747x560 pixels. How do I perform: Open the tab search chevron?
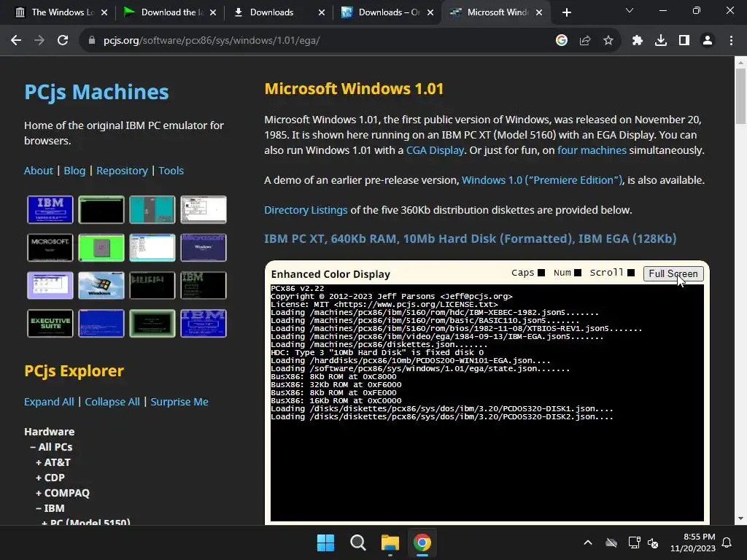click(x=630, y=10)
